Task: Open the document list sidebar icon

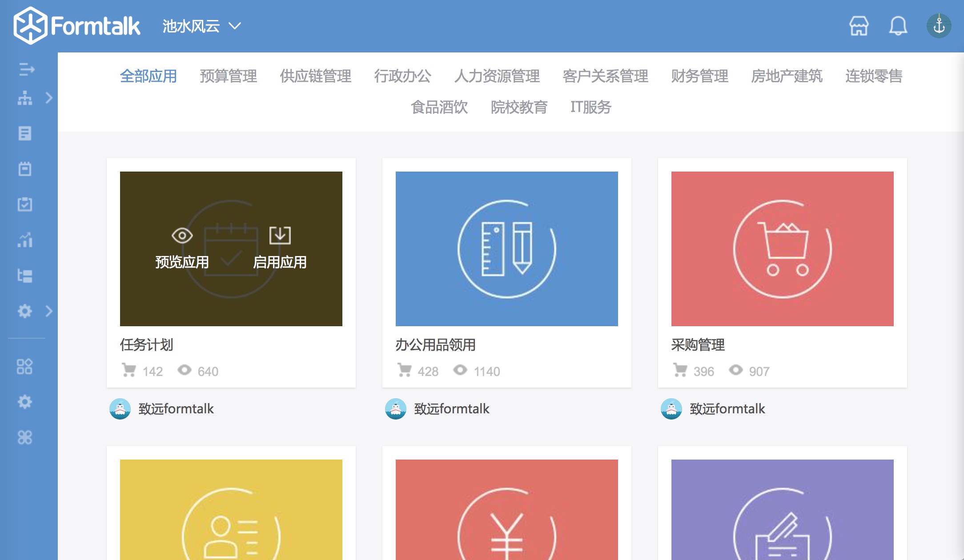Action: 25,133
